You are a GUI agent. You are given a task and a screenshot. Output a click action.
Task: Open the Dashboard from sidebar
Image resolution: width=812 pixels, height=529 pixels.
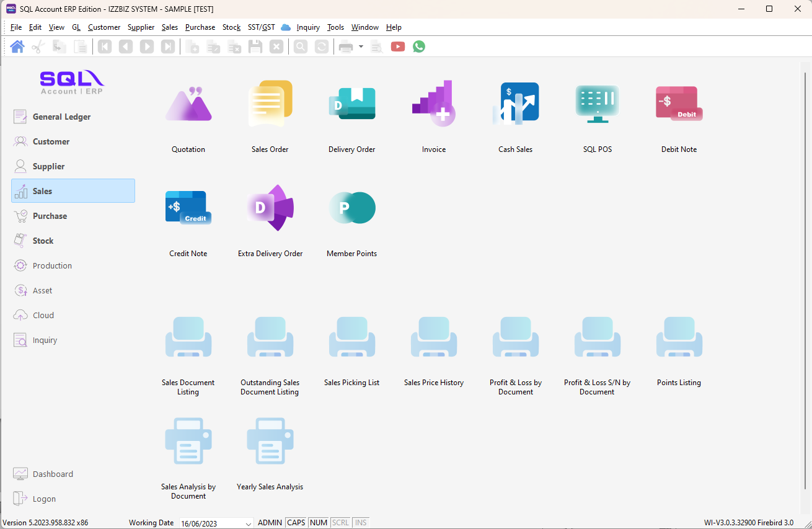73,474
